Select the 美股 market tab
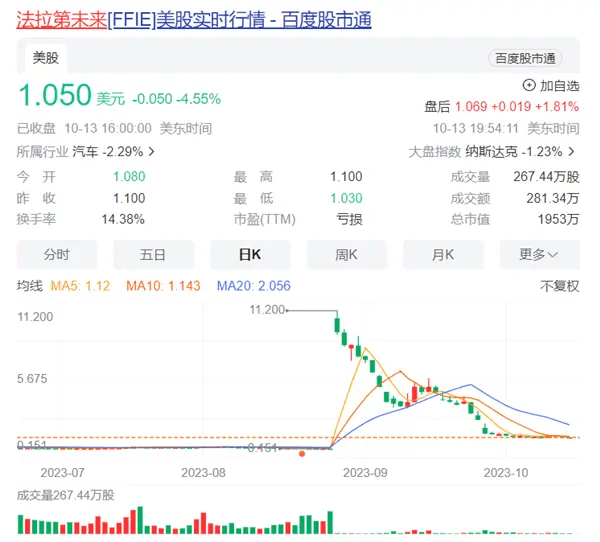Viewport: 600px width, 542px height. (x=47, y=58)
